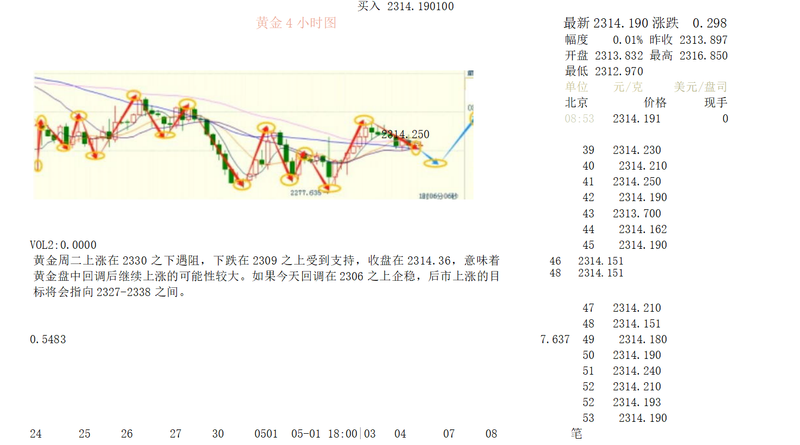Click the 最新 2314.190 latest price
The height and width of the screenshot is (445, 800).
click(606, 23)
